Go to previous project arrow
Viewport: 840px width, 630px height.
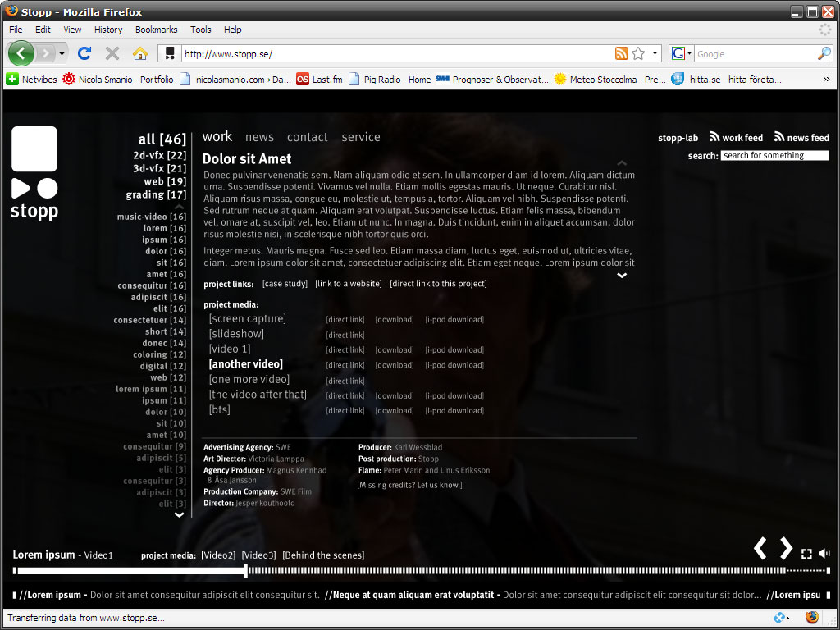(x=760, y=549)
